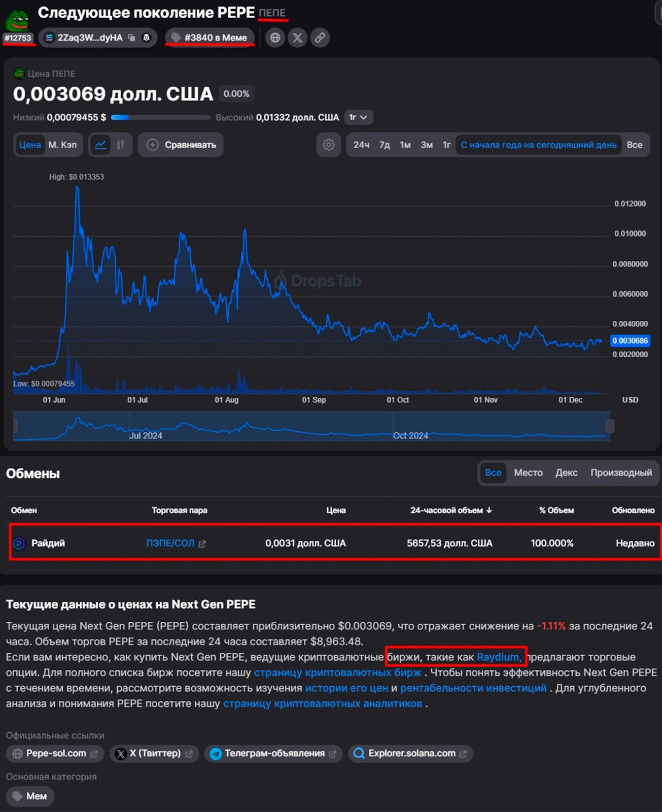
Task: Switch to line chart view
Action: (x=100, y=145)
